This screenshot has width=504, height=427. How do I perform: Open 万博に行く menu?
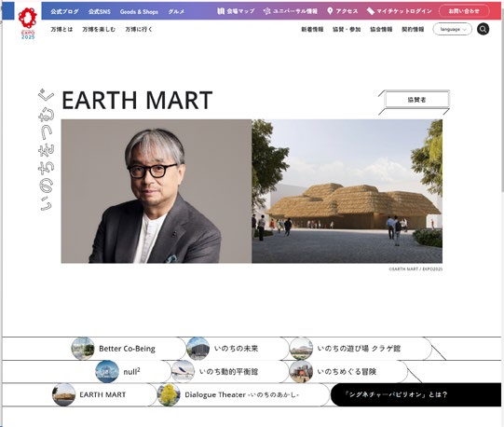(x=139, y=29)
